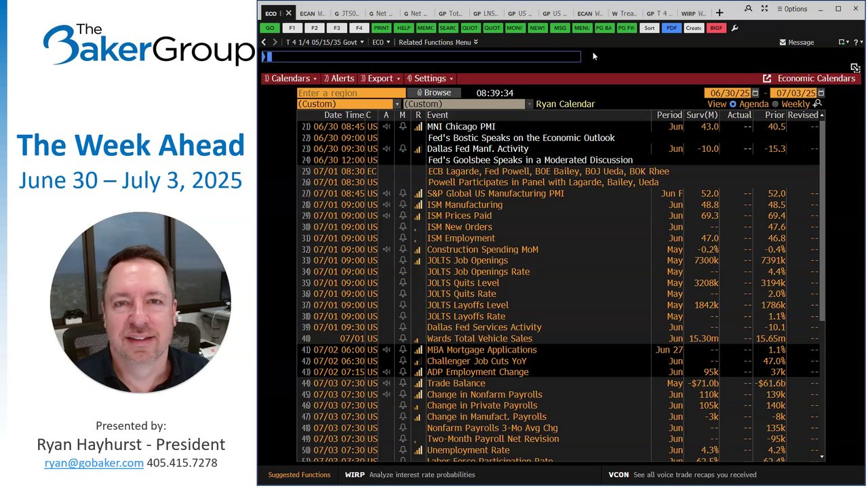Screen dimensions: 868x488
Task: Click the new tab plus icon
Action: [x=719, y=13]
